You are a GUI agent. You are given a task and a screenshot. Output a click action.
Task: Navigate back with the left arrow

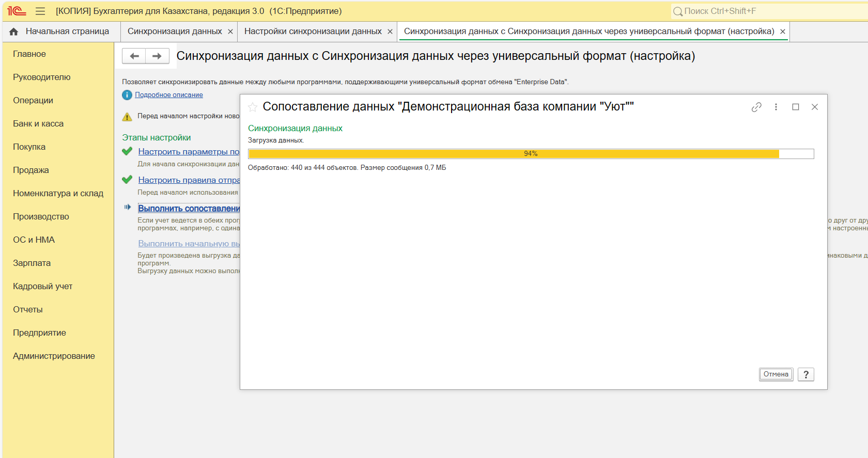tap(134, 56)
